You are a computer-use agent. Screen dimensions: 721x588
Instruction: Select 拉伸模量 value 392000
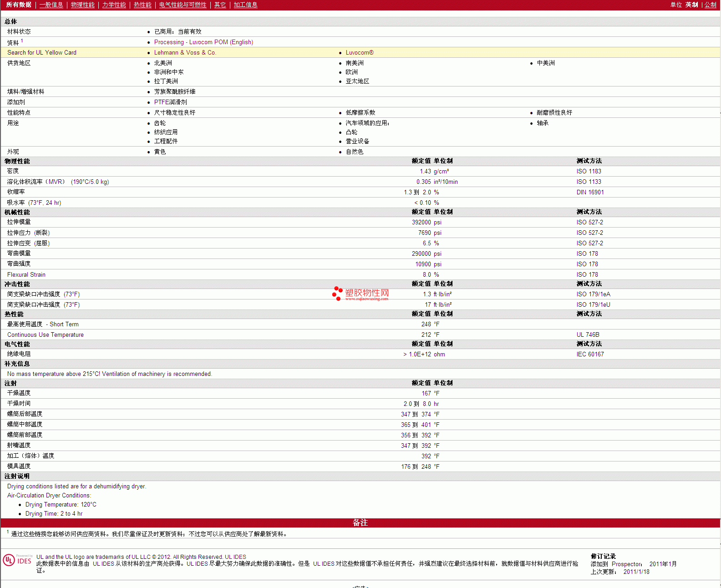[421, 222]
